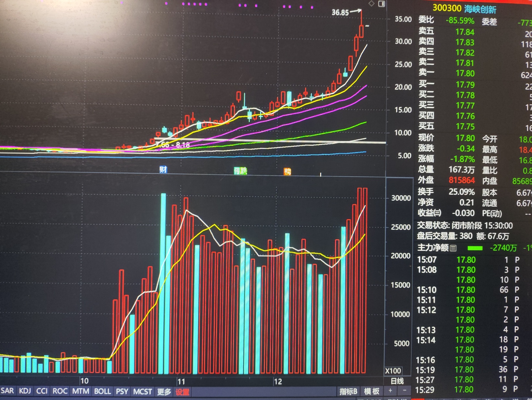
Task: Click the 涨跌 change value -0.34
Action: coord(466,149)
